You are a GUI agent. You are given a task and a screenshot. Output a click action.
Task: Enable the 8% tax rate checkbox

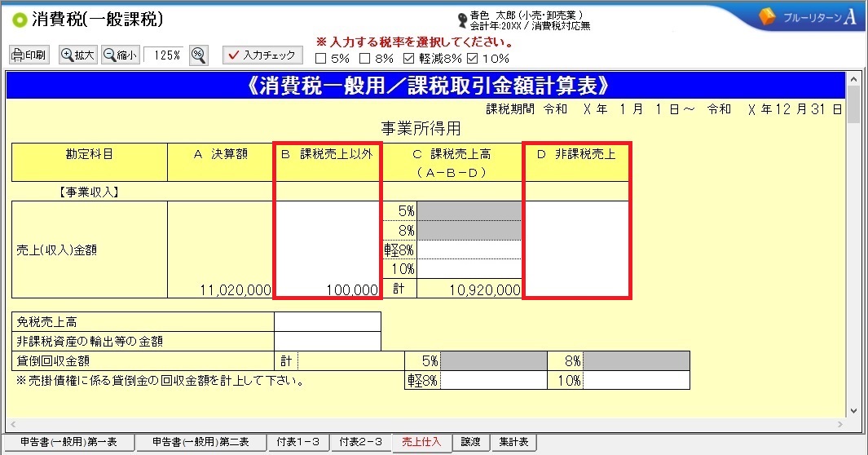click(364, 58)
